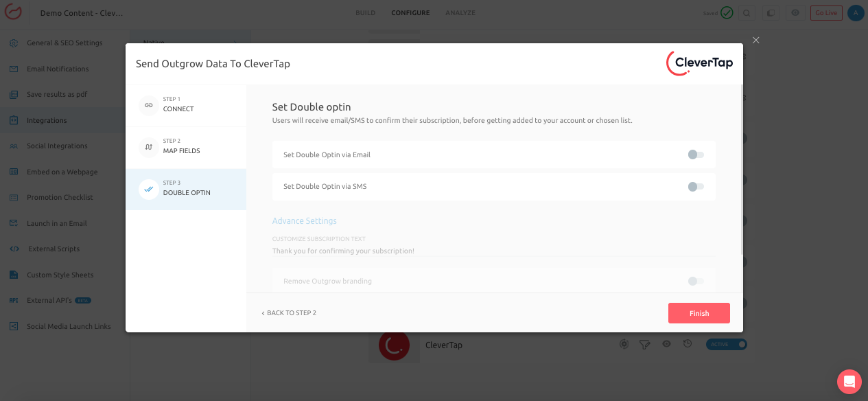Viewport: 868px width, 401px height.
Task: Enable Set Double Optin via Email toggle
Action: 696,154
